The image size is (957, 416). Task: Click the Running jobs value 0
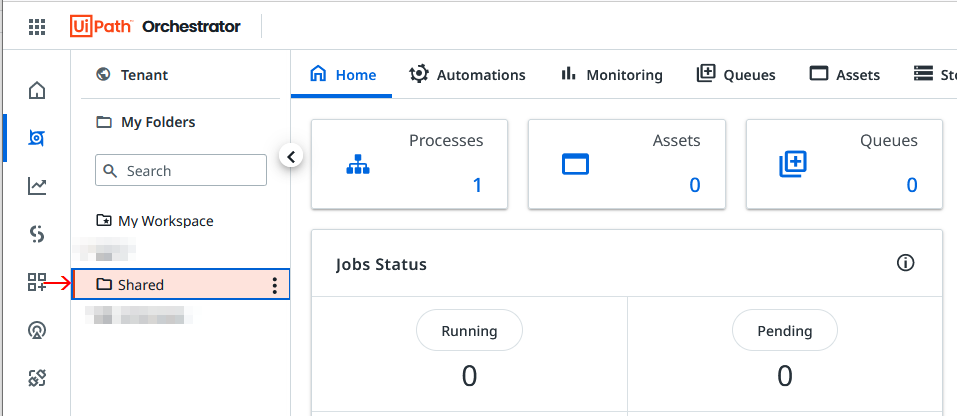click(x=469, y=376)
